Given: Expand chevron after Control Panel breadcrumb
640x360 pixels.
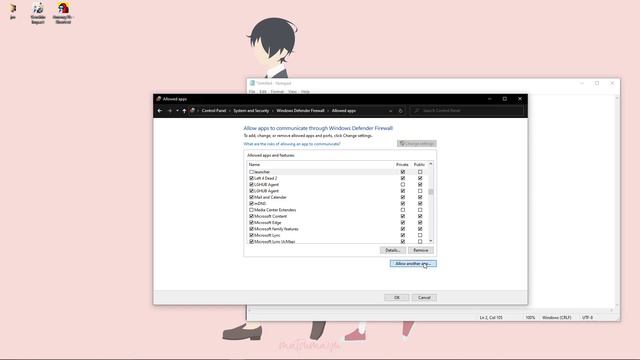Looking at the screenshot, I should point(230,111).
